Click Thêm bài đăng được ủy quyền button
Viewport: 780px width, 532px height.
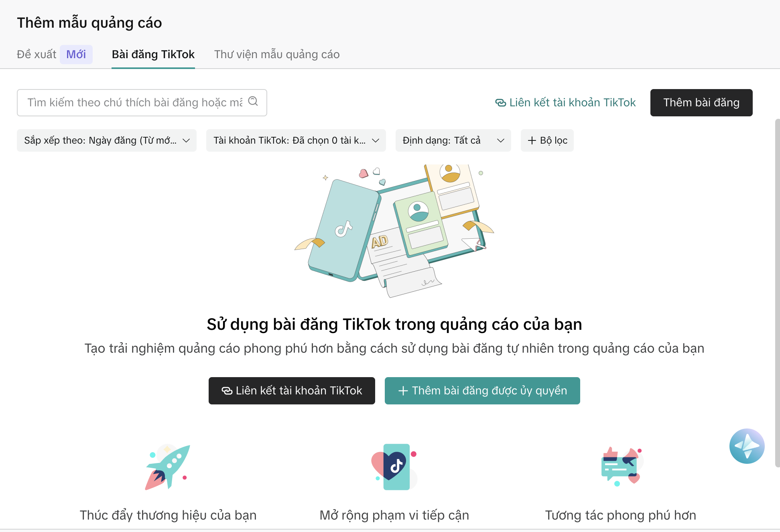[482, 391]
